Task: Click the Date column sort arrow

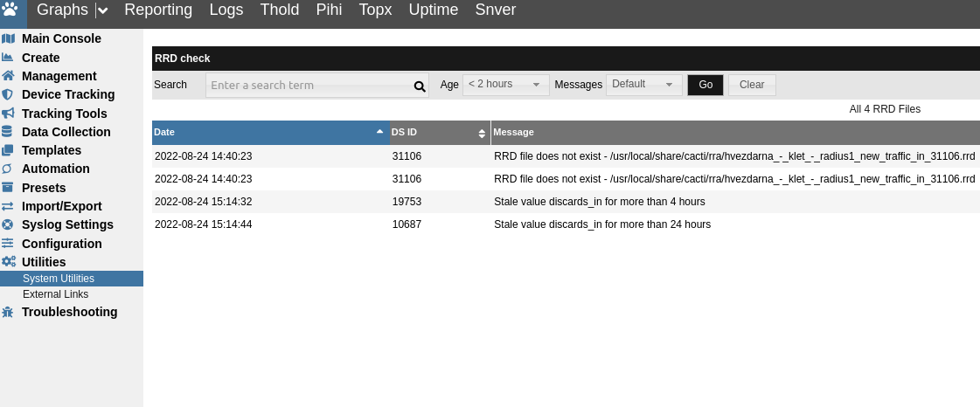Action: click(x=379, y=132)
